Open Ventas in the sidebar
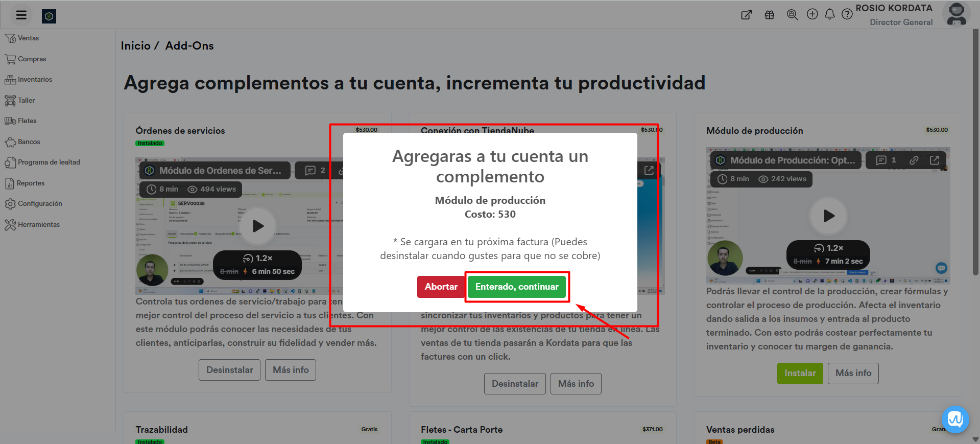The image size is (980, 444). click(28, 38)
